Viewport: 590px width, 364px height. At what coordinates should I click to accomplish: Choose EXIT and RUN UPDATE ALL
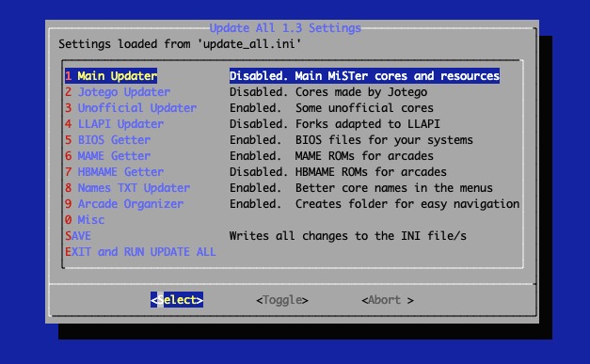tap(140, 252)
